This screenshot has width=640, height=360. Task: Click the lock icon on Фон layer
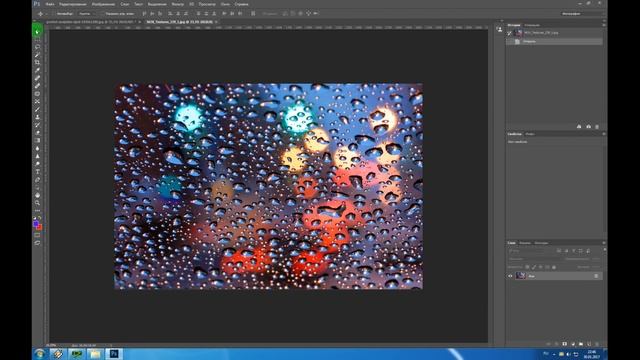pyautogui.click(x=596, y=276)
